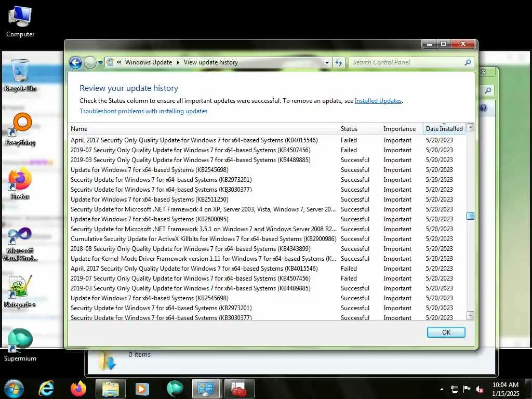532x399 pixels.
Task: Show hidden system tray icons
Action: (x=442, y=389)
